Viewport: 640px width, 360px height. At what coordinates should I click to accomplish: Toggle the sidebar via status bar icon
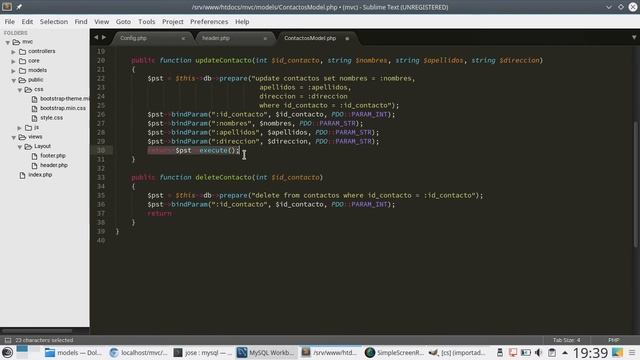pyautogui.click(x=7, y=340)
